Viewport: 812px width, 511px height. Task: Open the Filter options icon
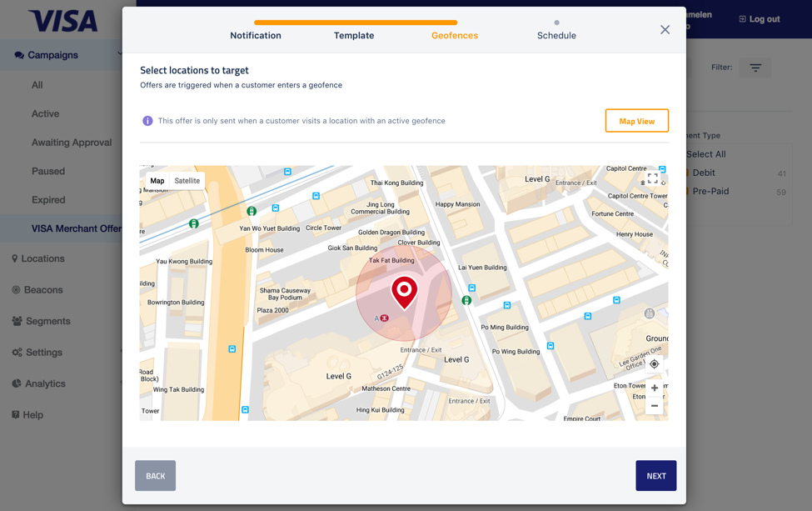[x=755, y=68]
